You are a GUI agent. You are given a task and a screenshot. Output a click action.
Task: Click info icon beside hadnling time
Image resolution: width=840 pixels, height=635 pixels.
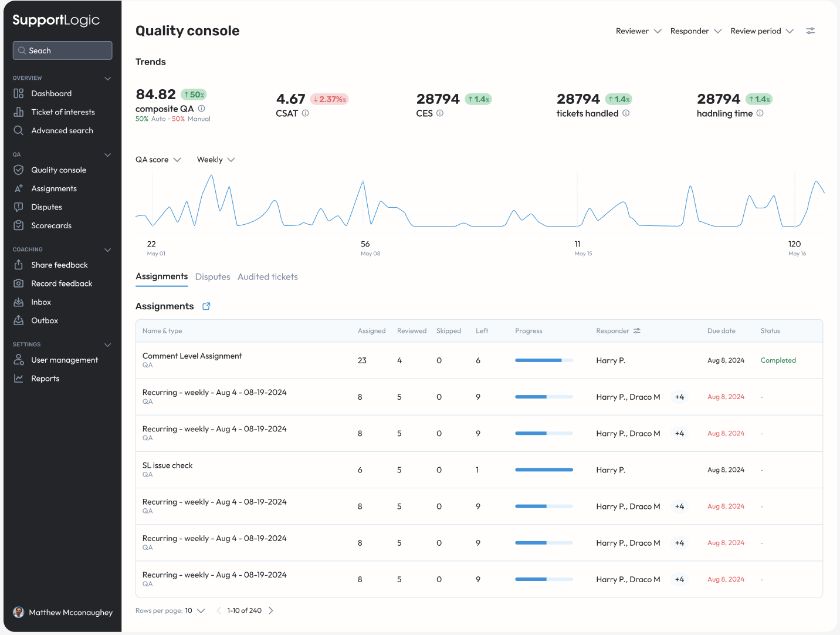(760, 113)
